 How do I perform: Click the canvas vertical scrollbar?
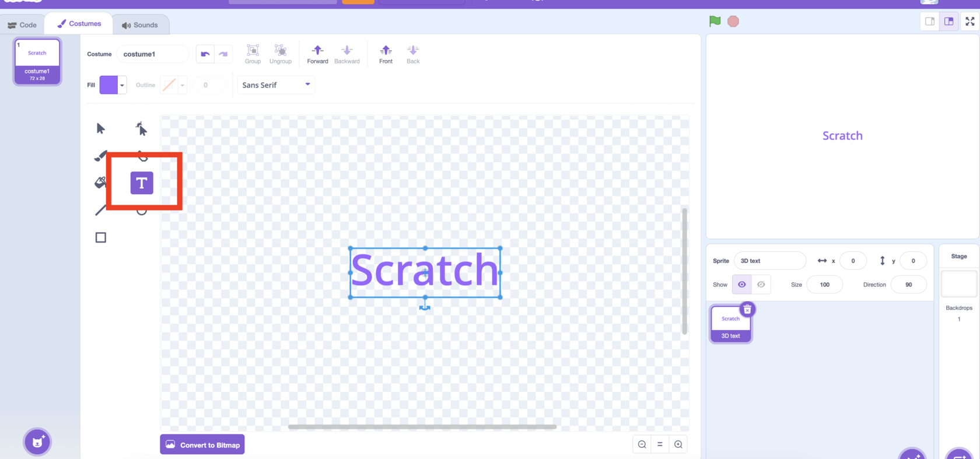click(x=684, y=271)
